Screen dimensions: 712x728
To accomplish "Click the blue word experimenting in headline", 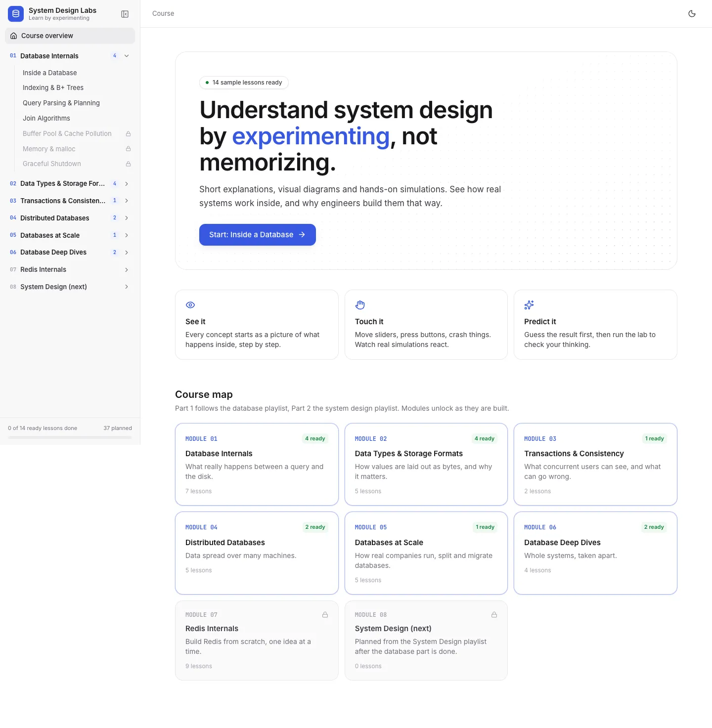I will click(311, 136).
